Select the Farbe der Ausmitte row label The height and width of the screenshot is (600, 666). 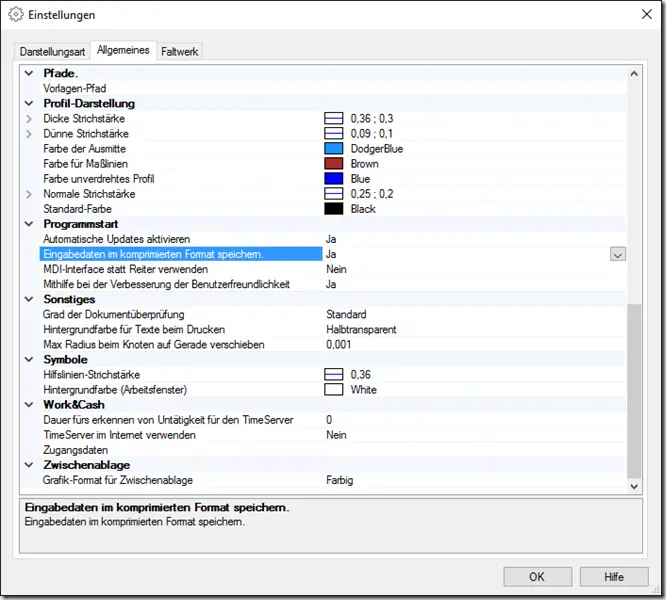pos(85,149)
